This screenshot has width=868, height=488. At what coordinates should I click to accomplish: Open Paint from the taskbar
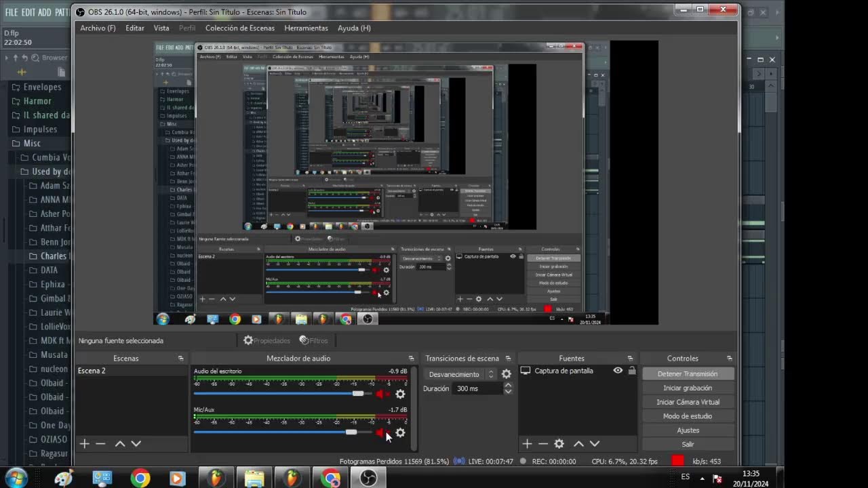pyautogui.click(x=64, y=478)
